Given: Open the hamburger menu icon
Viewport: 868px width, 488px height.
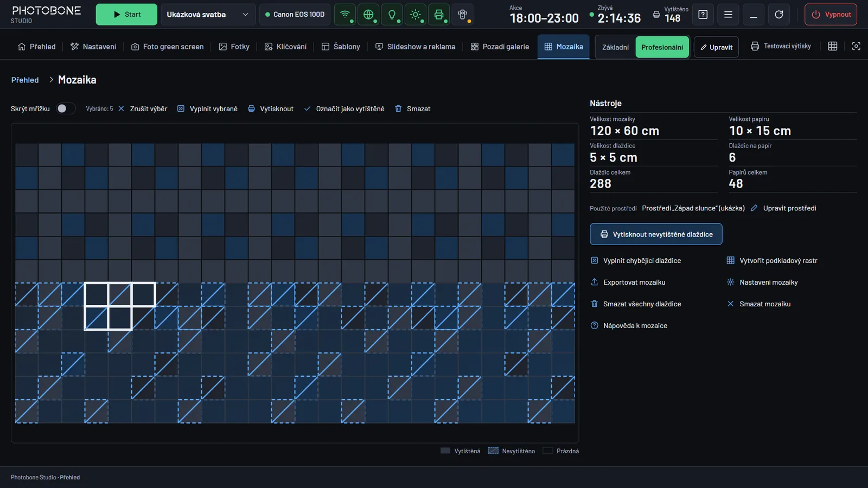Looking at the screenshot, I should click(x=728, y=15).
